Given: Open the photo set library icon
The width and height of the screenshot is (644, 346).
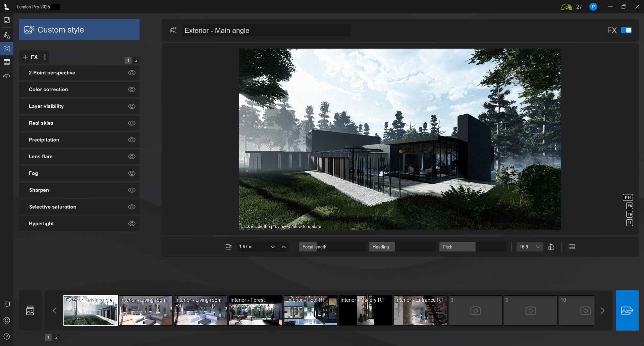Looking at the screenshot, I should tap(30, 310).
